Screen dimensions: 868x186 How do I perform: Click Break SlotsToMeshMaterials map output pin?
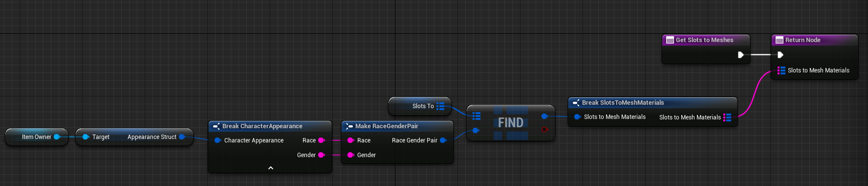click(x=727, y=117)
